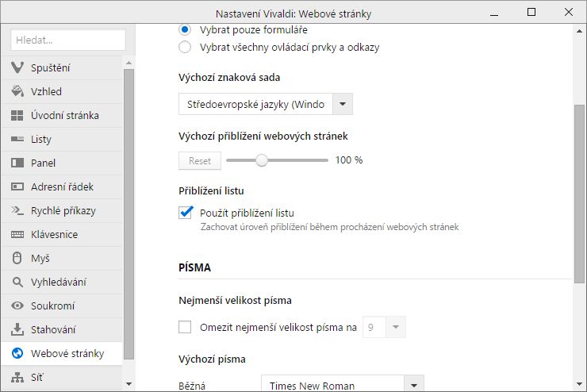Click the magnifier icon beside Vyhledávání
The image size is (587, 392).
click(17, 282)
